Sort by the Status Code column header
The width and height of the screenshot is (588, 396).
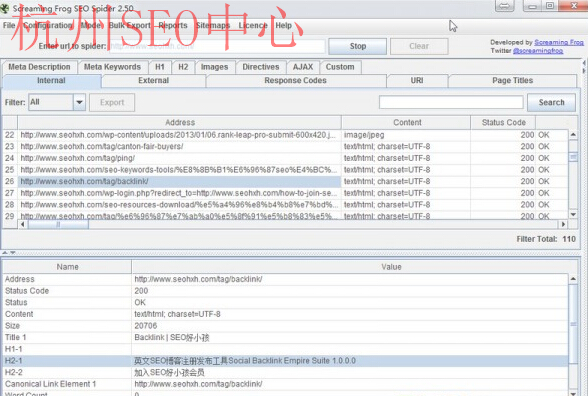pyautogui.click(x=503, y=123)
